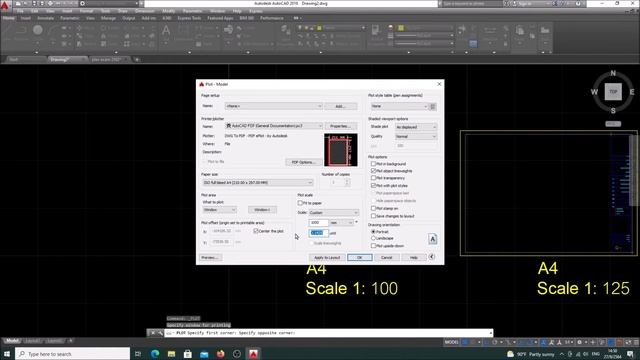The width and height of the screenshot is (640, 360).
Task: Uncheck Plot object lineweights
Action: 373,171
